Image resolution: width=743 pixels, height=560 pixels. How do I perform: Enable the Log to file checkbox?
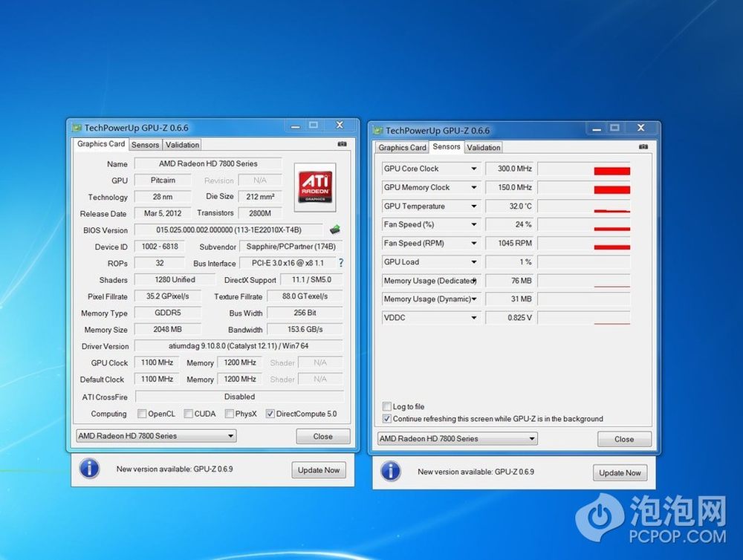387,406
